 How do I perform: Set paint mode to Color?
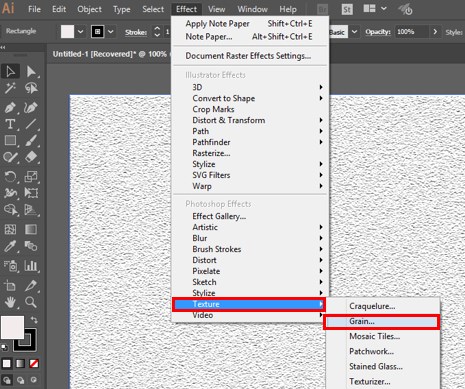[x=7, y=363]
